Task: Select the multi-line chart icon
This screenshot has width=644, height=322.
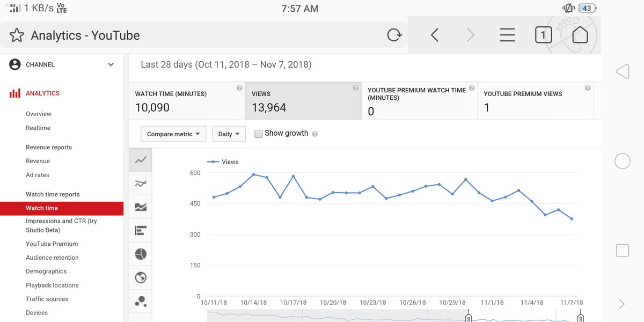Action: pos(141,184)
